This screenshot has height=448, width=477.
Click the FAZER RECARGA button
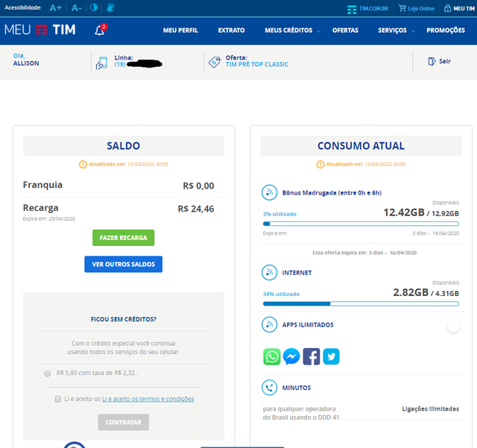tap(123, 238)
